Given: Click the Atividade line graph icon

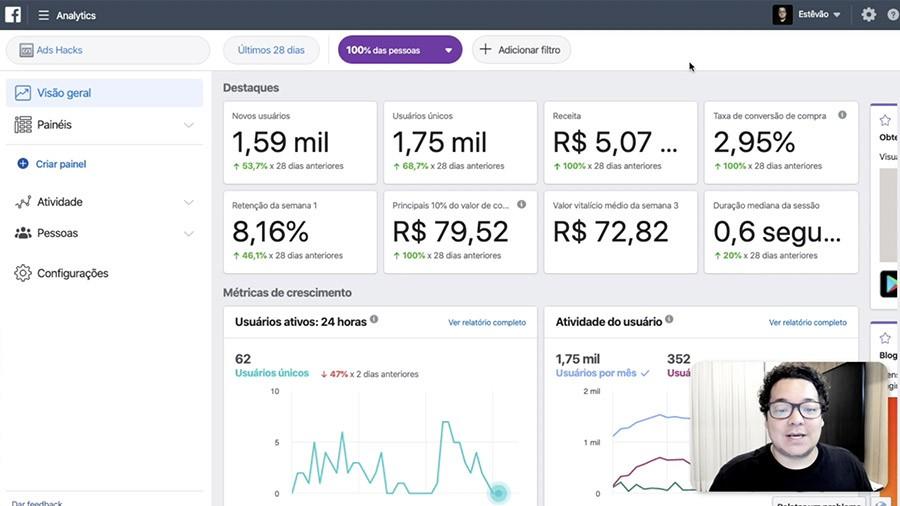Looking at the screenshot, I should point(23,202).
